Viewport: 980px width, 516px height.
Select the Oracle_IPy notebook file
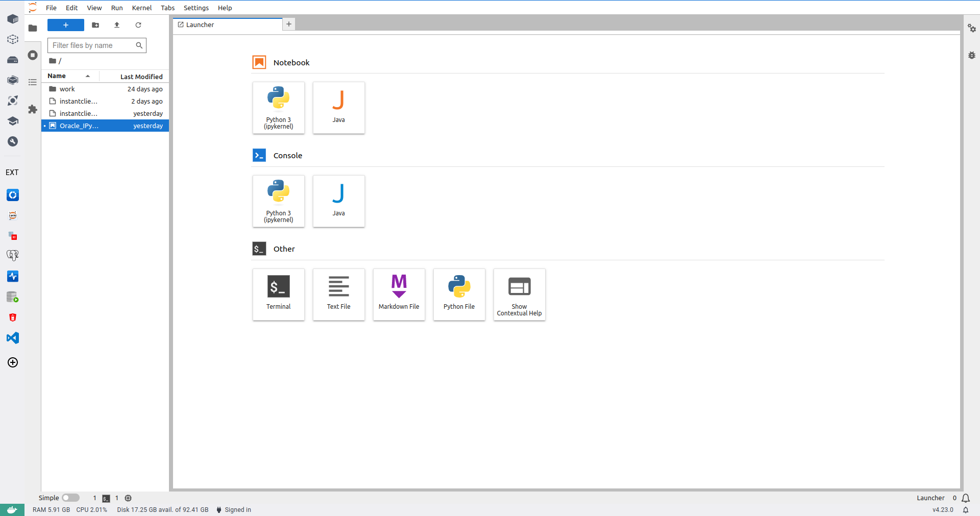(79, 126)
